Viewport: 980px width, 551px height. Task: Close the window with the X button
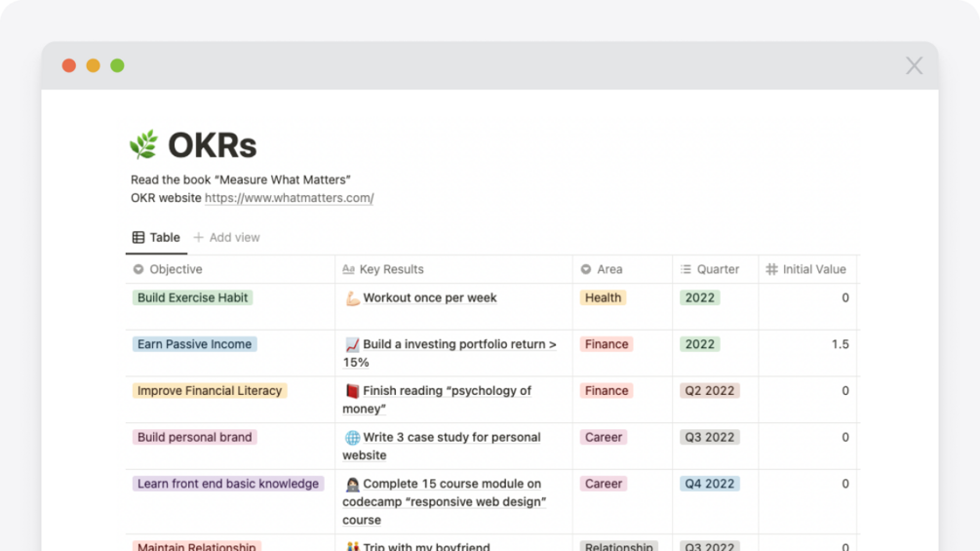[x=914, y=65]
